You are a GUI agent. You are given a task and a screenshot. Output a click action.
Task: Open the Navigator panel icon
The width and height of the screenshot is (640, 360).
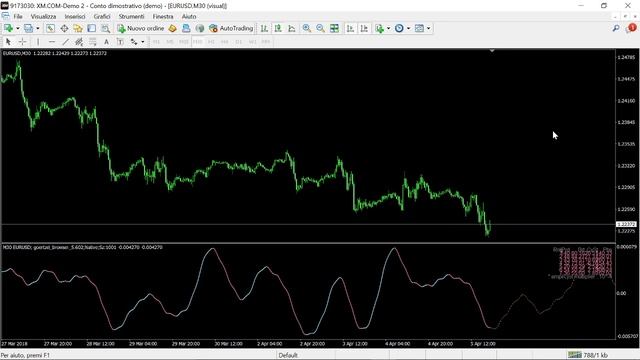(78, 28)
